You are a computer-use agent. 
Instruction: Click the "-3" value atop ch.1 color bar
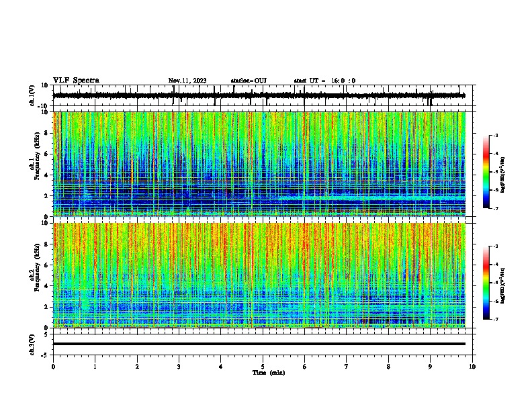tap(495, 135)
